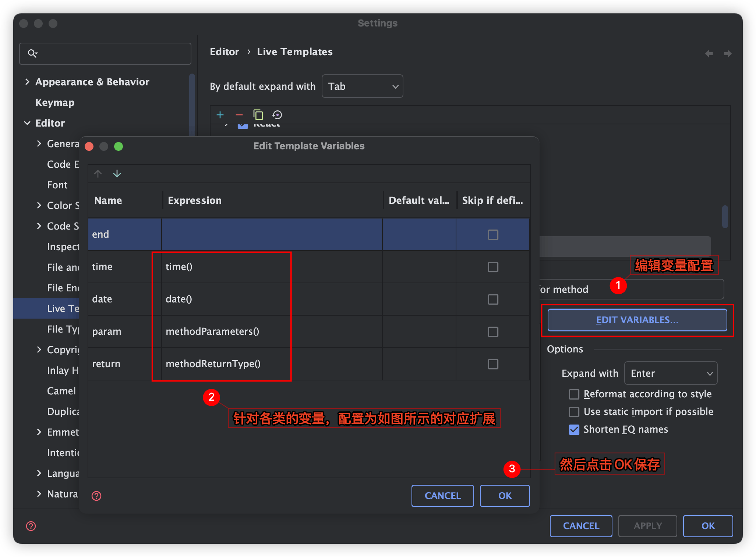
Task: Enable Reformat according to style
Action: [x=574, y=394]
